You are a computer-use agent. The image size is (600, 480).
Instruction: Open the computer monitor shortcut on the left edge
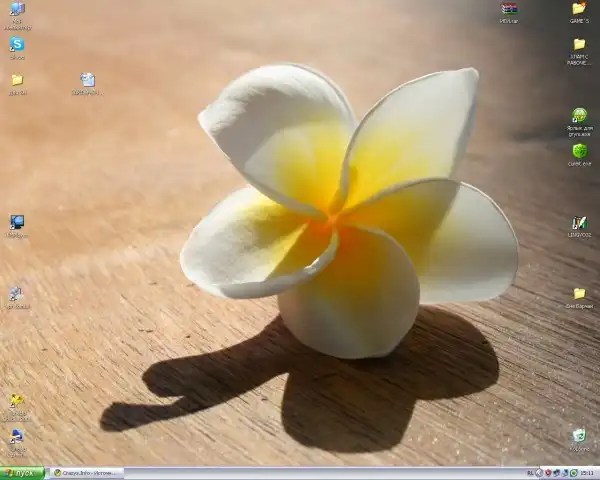tap(17, 222)
